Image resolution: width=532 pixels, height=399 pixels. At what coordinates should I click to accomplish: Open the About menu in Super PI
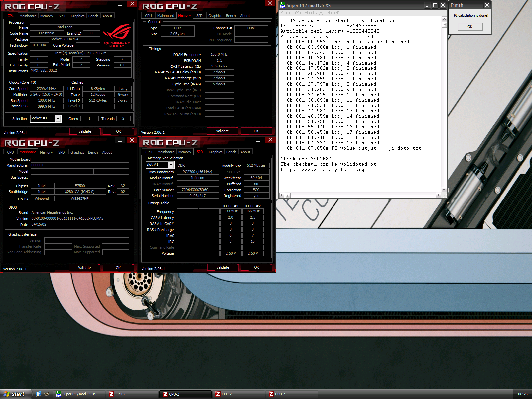314,13
